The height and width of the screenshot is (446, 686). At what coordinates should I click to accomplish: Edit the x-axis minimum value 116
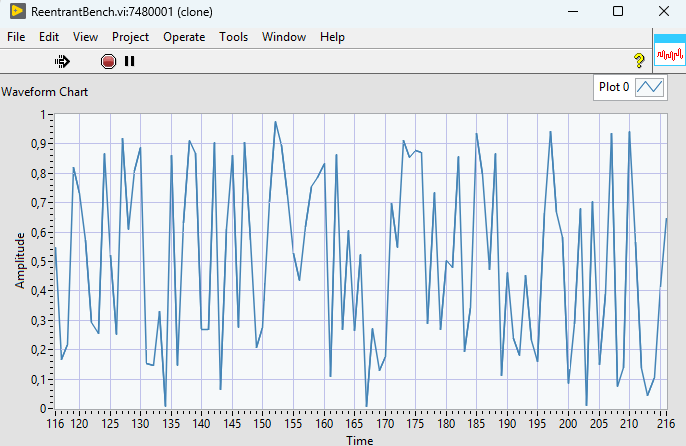[55, 424]
